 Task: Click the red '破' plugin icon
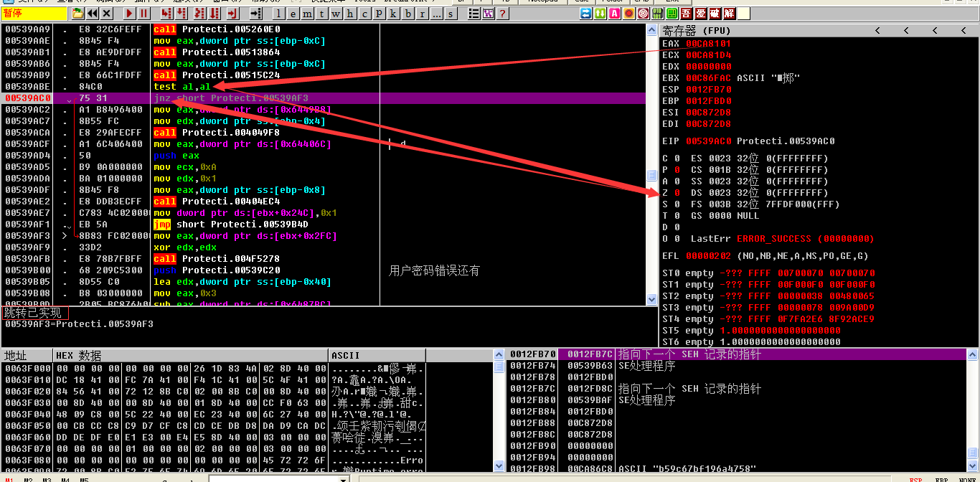tap(715, 14)
